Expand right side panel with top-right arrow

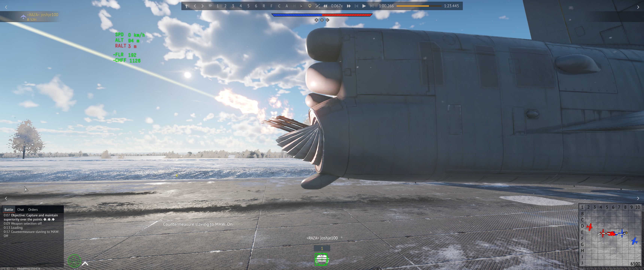point(638,7)
